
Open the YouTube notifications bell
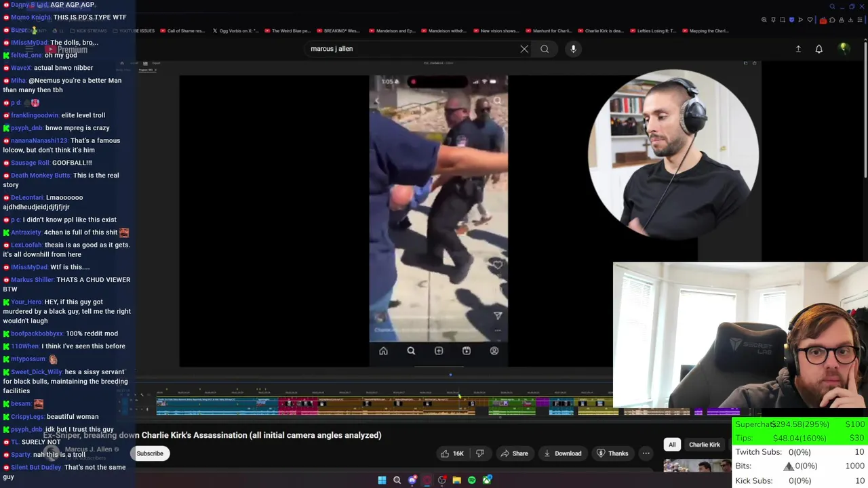tap(818, 49)
